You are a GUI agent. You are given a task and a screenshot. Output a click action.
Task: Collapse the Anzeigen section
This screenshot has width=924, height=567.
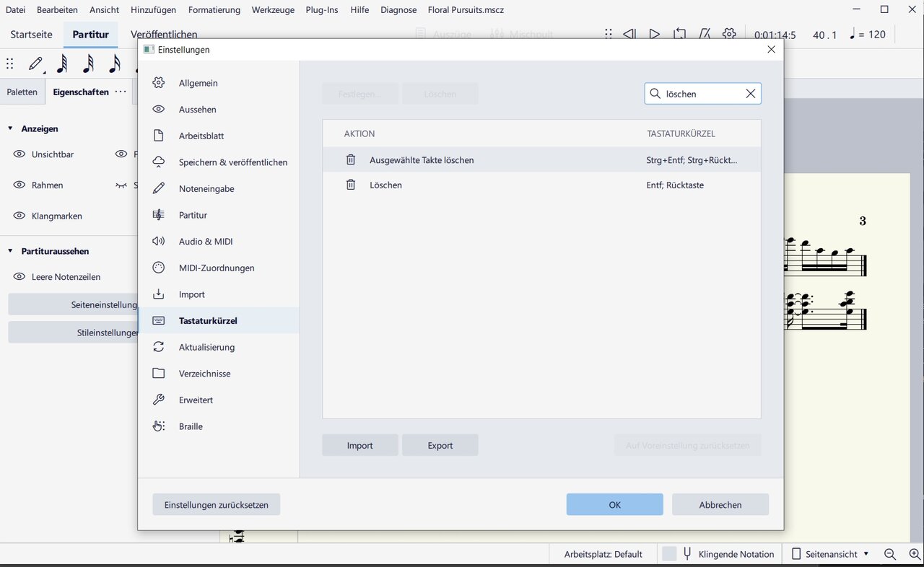(x=10, y=128)
